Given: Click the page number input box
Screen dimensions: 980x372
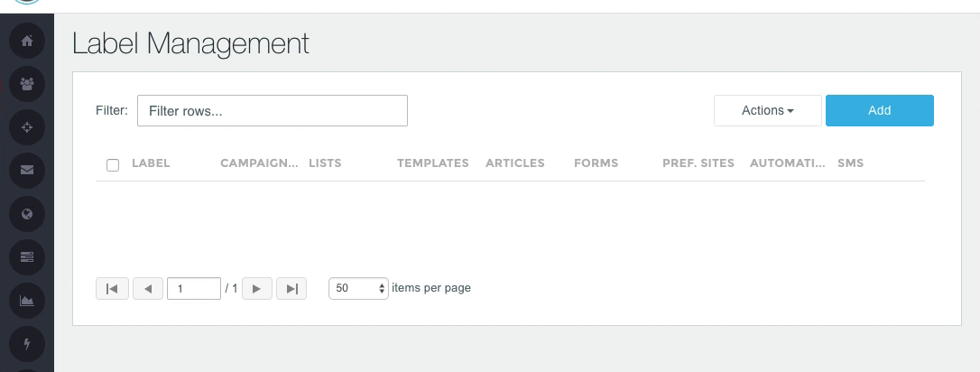Looking at the screenshot, I should coord(195,289).
